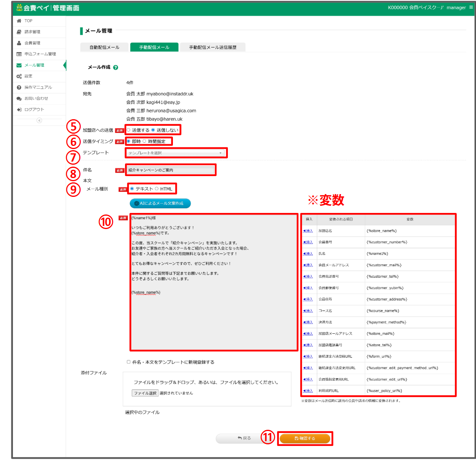This screenshot has width=476, height=460.
Task: Insert 継続課金方法登録URL variable via 挿入 link
Action: click(x=308, y=356)
